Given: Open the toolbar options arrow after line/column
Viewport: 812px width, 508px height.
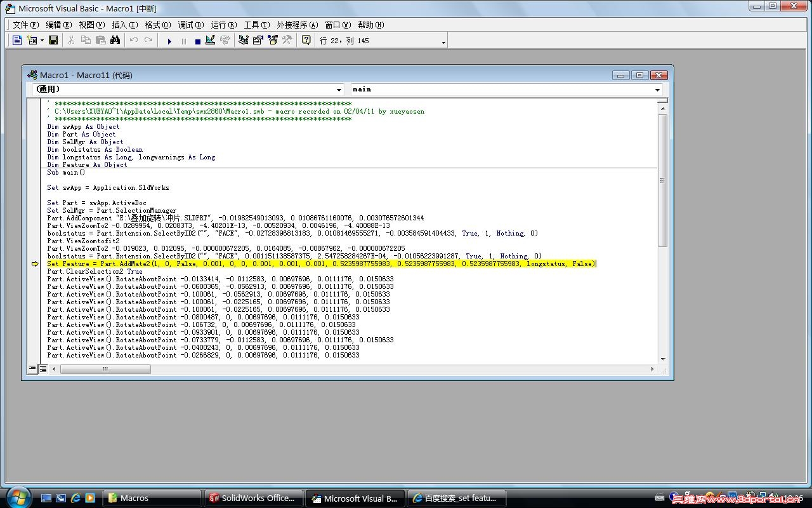Looking at the screenshot, I should pos(443,42).
